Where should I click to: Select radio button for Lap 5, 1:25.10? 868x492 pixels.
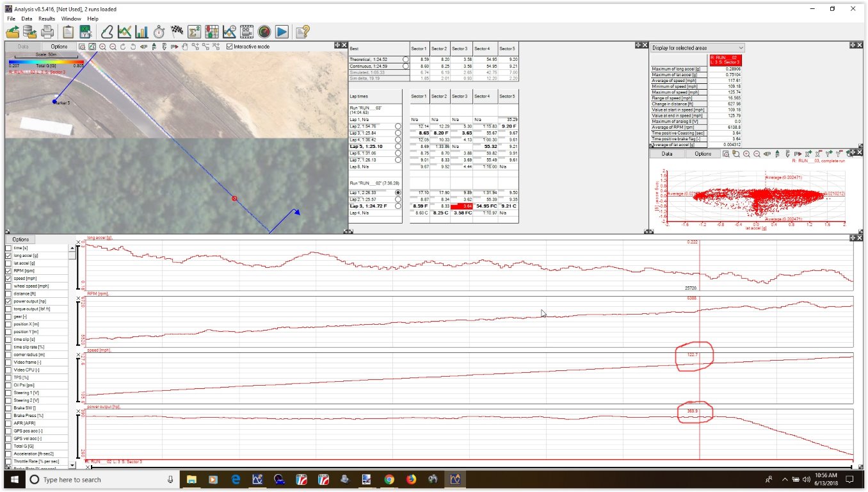398,146
